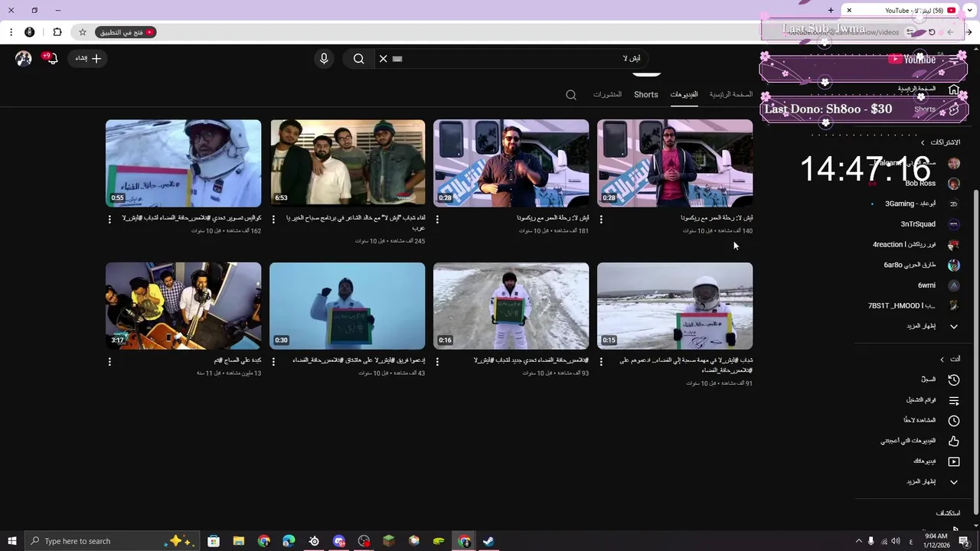The width and height of the screenshot is (980, 551).
Task: Open the 0:15 astronaut video thumbnail
Action: 675,306
